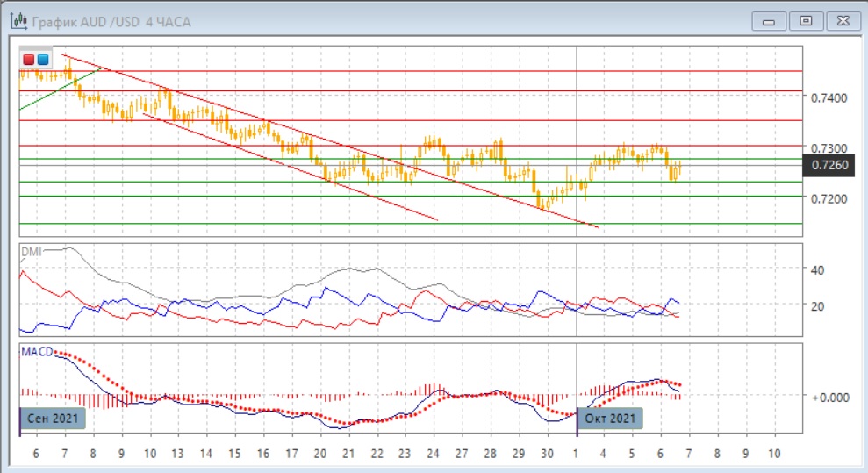Click date 13 on the time axis
The height and width of the screenshot is (473, 868).
tap(178, 454)
